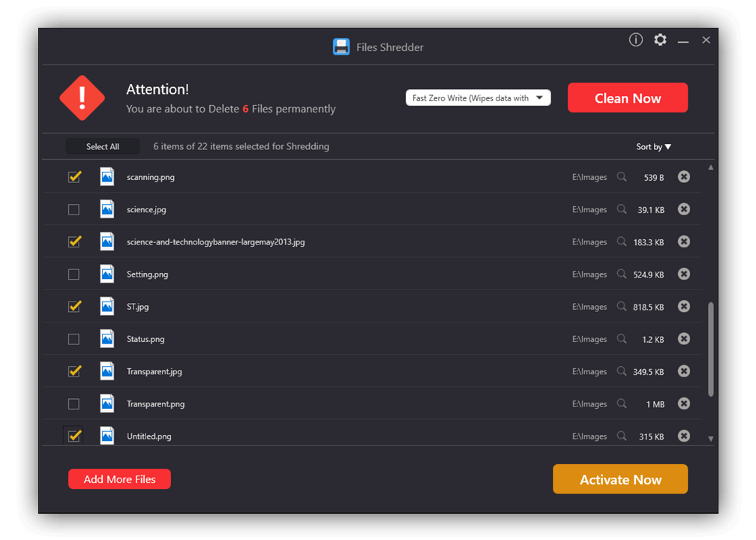Click magnifier icon in Untitled.png row

[x=622, y=436]
